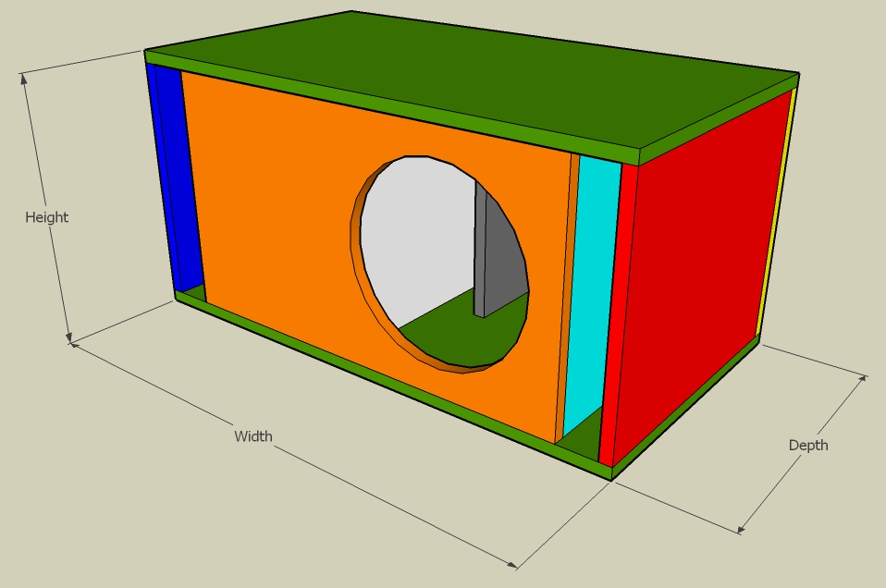Click the lower arrowhead of Depth dimension
The height and width of the screenshot is (588, 886).
[x=742, y=529]
